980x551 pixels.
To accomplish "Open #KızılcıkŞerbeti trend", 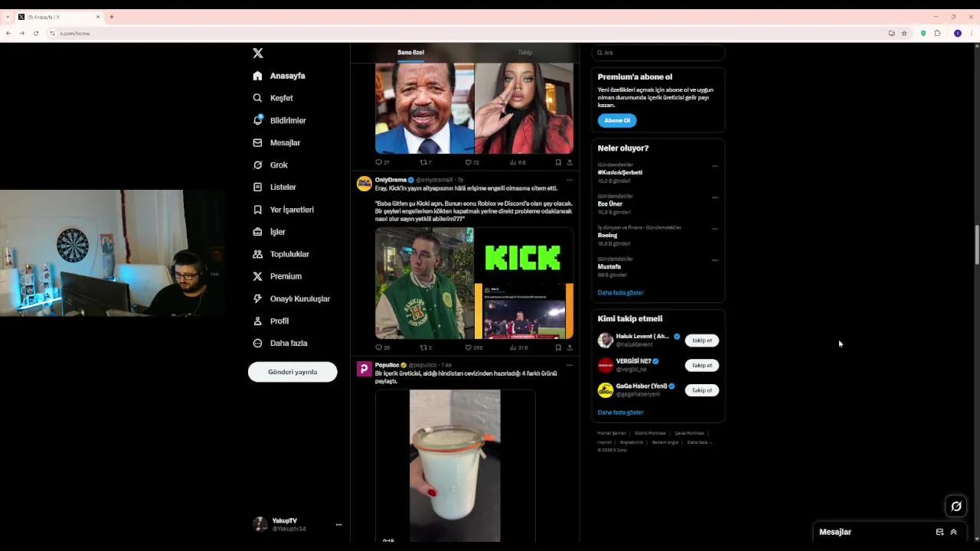I will point(620,173).
